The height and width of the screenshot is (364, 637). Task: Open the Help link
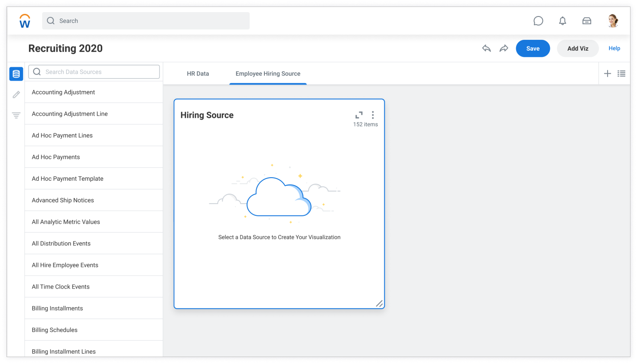click(614, 49)
